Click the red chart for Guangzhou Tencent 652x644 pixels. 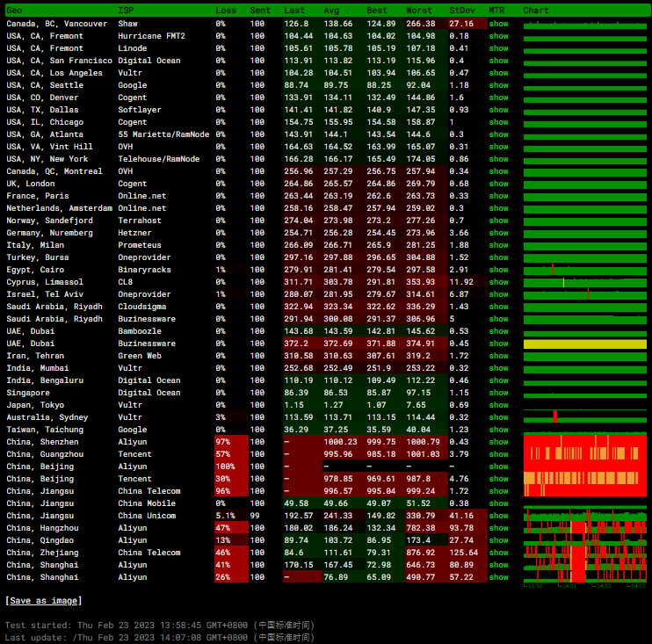coord(585,453)
